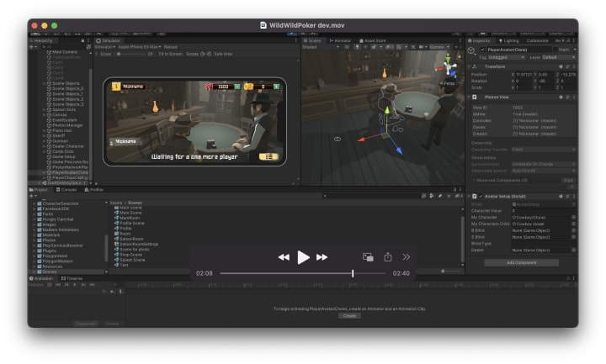This screenshot has height=364, width=606.
Task: Open the Synchronization dropdown
Action: click(x=544, y=164)
